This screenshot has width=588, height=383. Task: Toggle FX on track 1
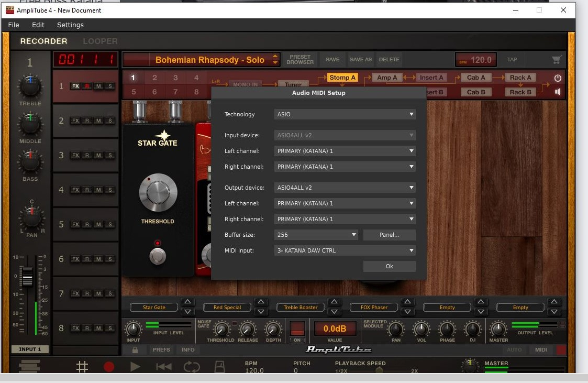[75, 86]
